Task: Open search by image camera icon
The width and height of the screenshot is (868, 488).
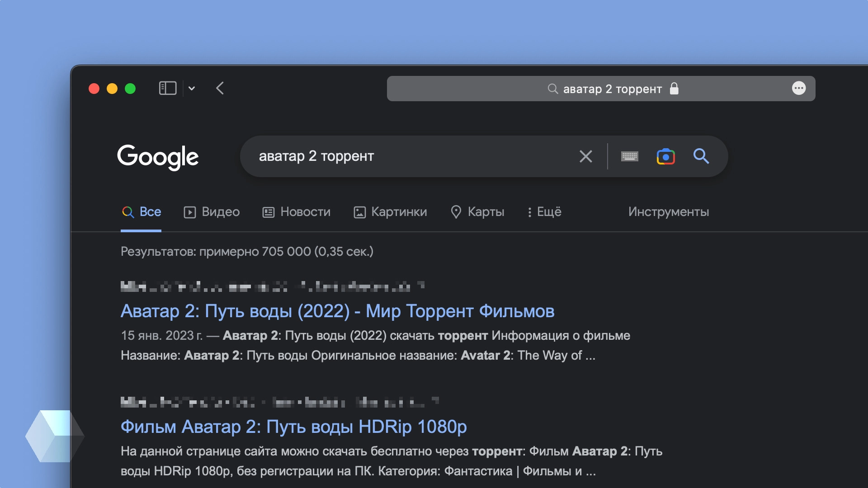Action: 665,156
